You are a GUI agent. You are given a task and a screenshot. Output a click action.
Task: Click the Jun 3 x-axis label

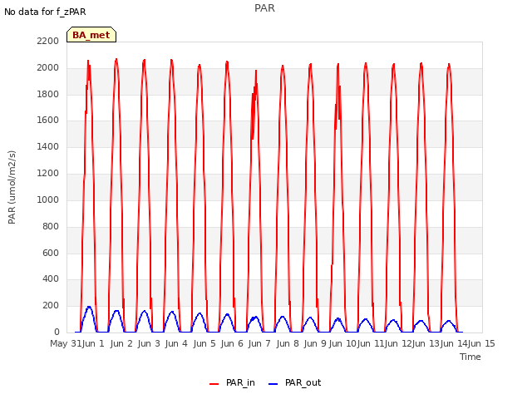[x=149, y=343]
